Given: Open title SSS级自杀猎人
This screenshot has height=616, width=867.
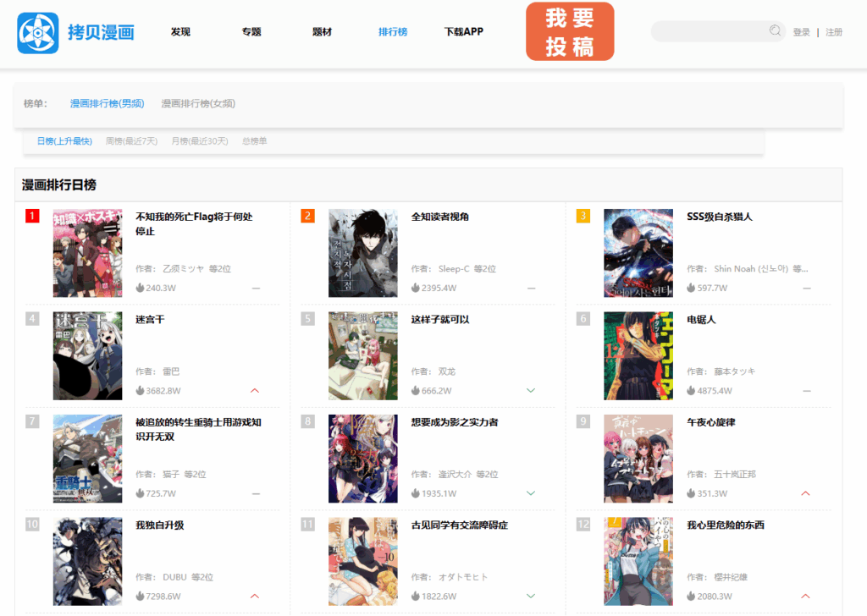Looking at the screenshot, I should tap(720, 217).
